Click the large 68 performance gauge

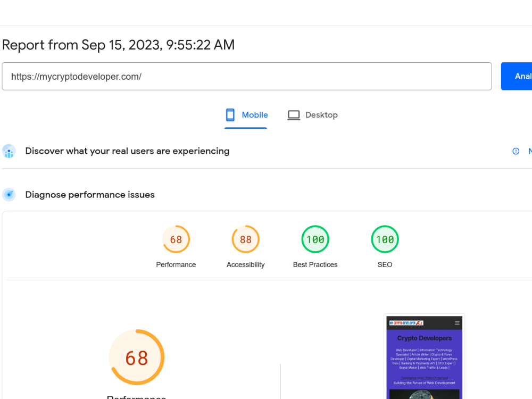137,357
